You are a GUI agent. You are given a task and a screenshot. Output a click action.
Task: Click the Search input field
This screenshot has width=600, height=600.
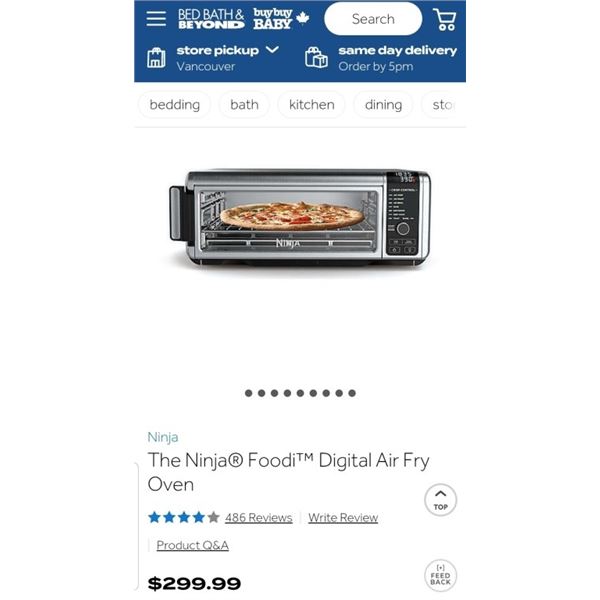point(373,19)
